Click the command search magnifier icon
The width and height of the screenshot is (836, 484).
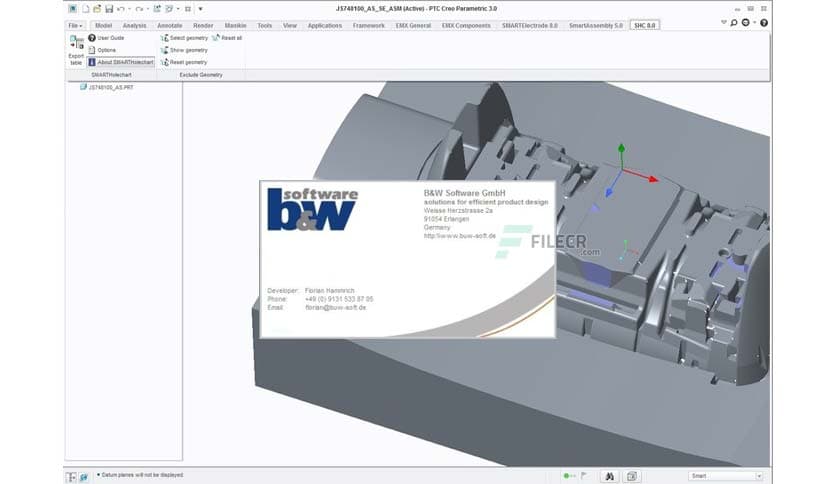tap(734, 23)
